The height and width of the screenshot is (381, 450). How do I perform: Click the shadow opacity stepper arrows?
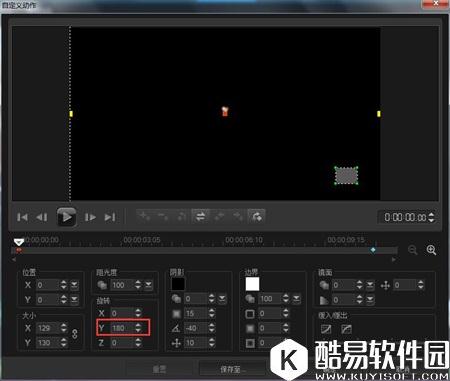coord(212,299)
